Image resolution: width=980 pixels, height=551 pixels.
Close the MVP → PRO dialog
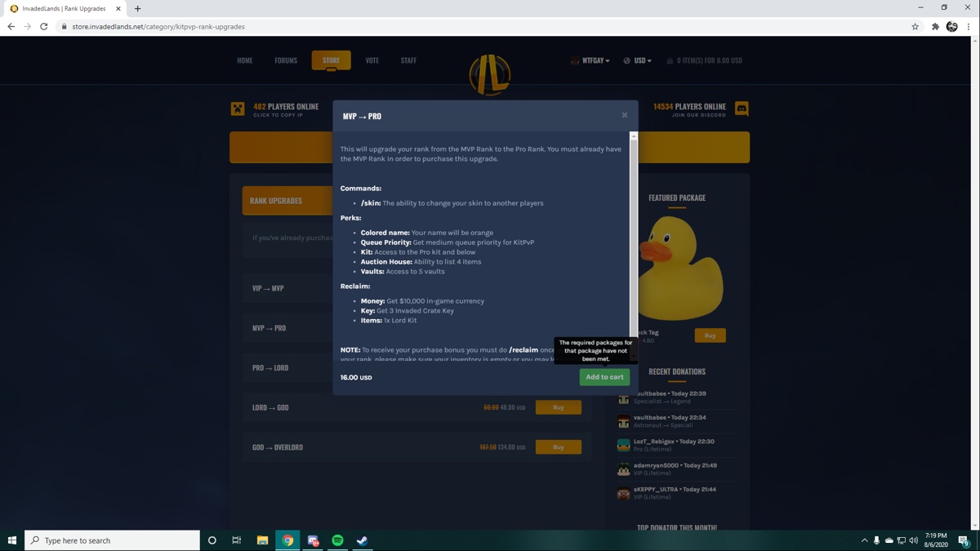(x=625, y=115)
